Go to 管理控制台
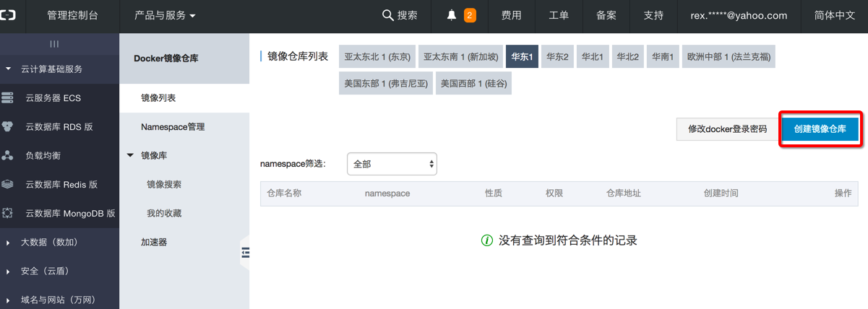 click(x=72, y=15)
